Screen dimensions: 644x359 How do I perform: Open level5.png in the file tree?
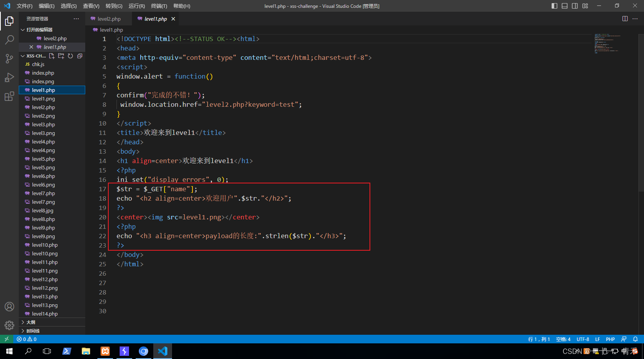pos(52,167)
